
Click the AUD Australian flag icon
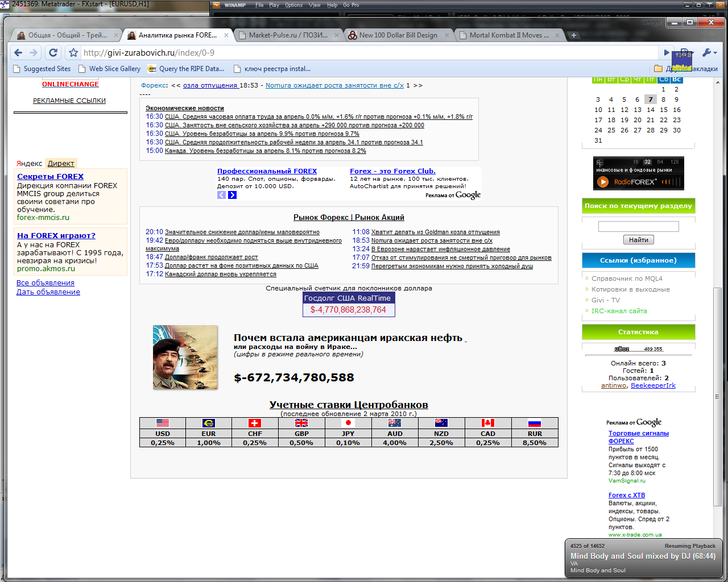(395, 423)
